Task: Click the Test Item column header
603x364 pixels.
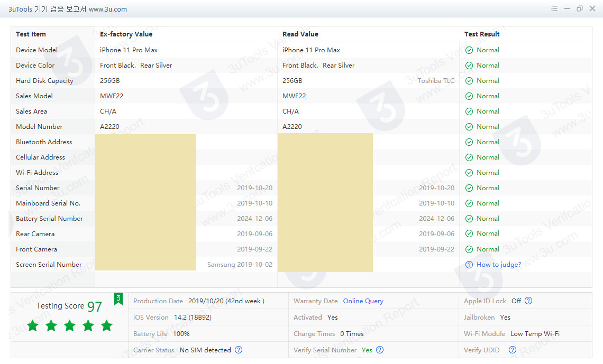Action: point(31,34)
